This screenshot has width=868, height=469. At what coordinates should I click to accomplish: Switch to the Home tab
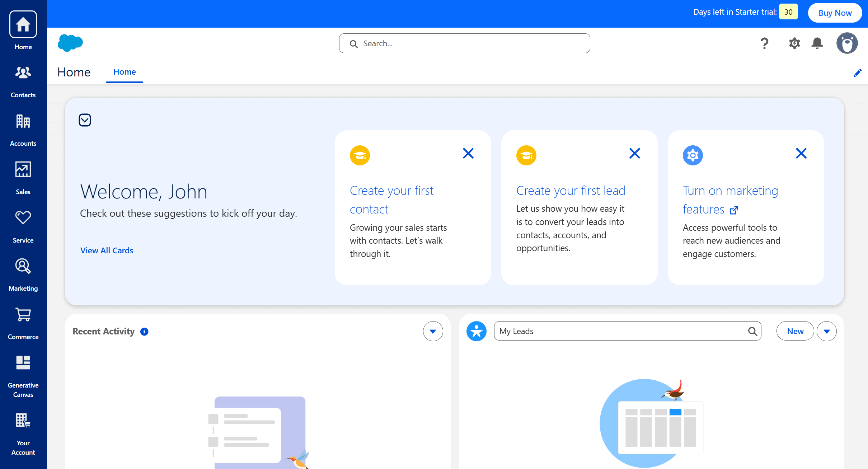coord(125,72)
